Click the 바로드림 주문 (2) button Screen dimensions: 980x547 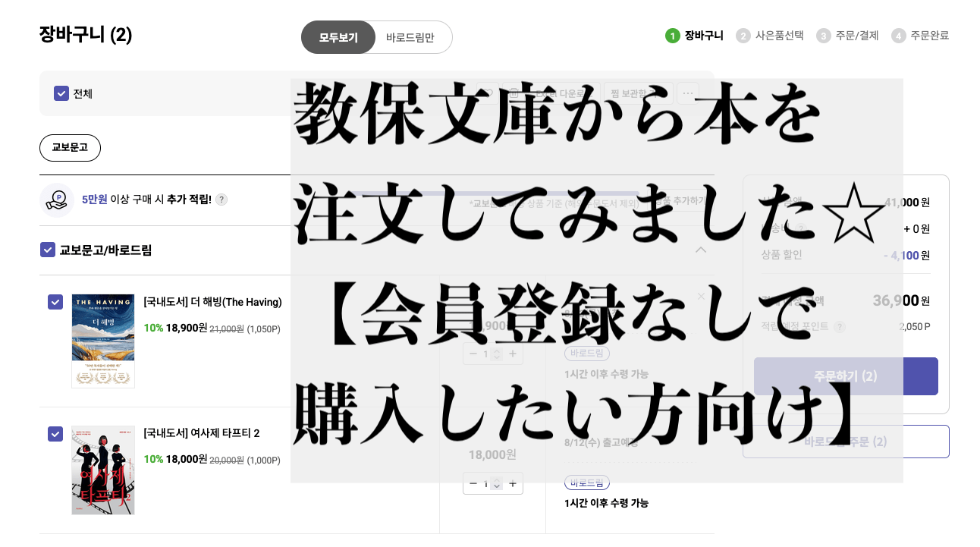point(846,442)
